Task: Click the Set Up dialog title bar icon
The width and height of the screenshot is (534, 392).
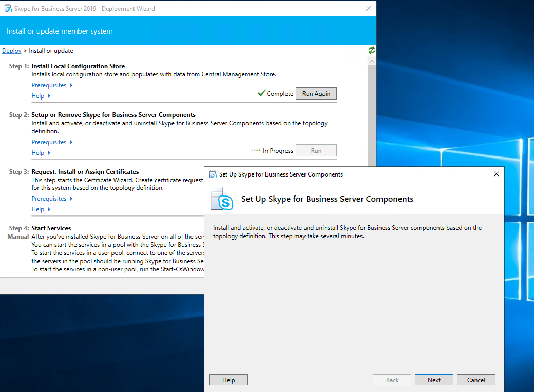Action: (213, 174)
